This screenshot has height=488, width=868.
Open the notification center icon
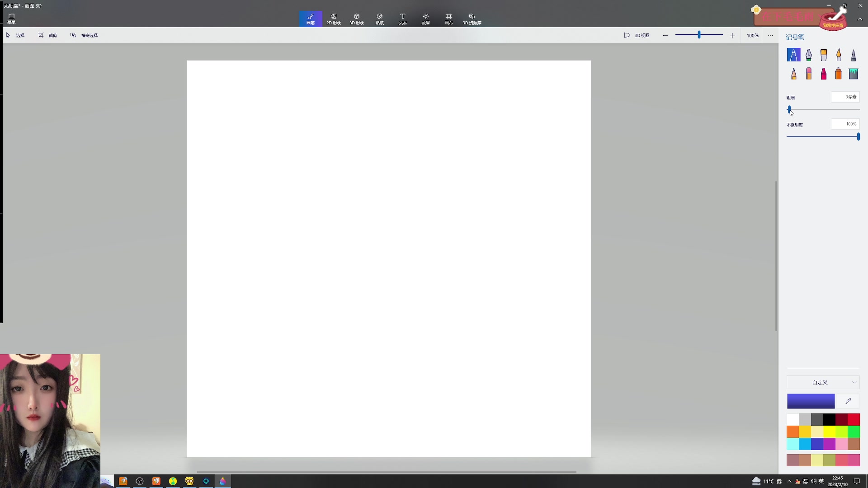point(857,481)
